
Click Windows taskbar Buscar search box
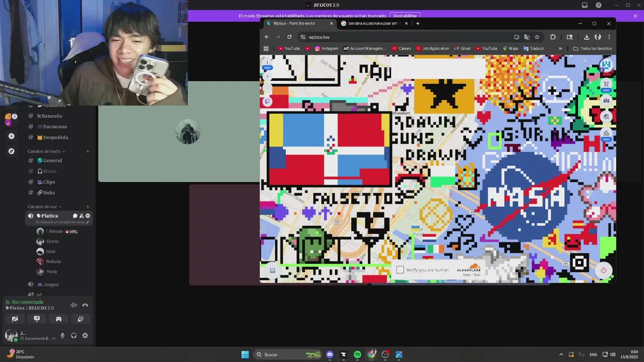click(x=288, y=354)
